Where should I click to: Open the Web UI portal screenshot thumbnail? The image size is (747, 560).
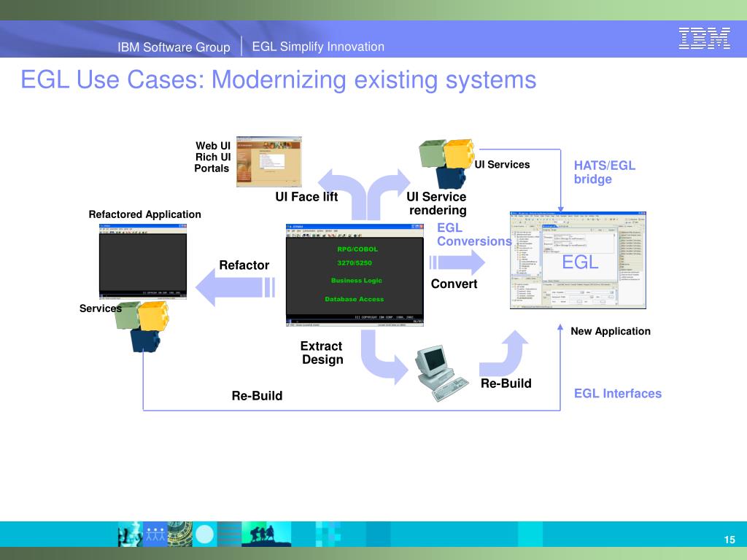point(269,162)
